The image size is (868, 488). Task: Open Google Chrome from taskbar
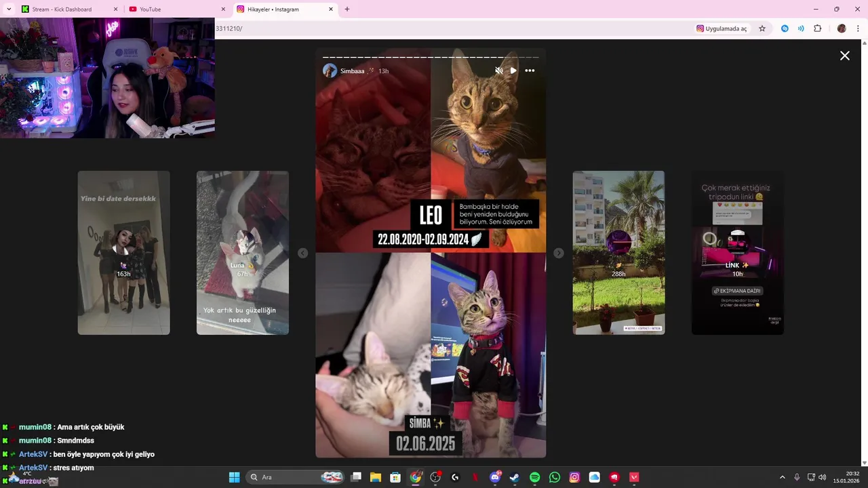(416, 477)
